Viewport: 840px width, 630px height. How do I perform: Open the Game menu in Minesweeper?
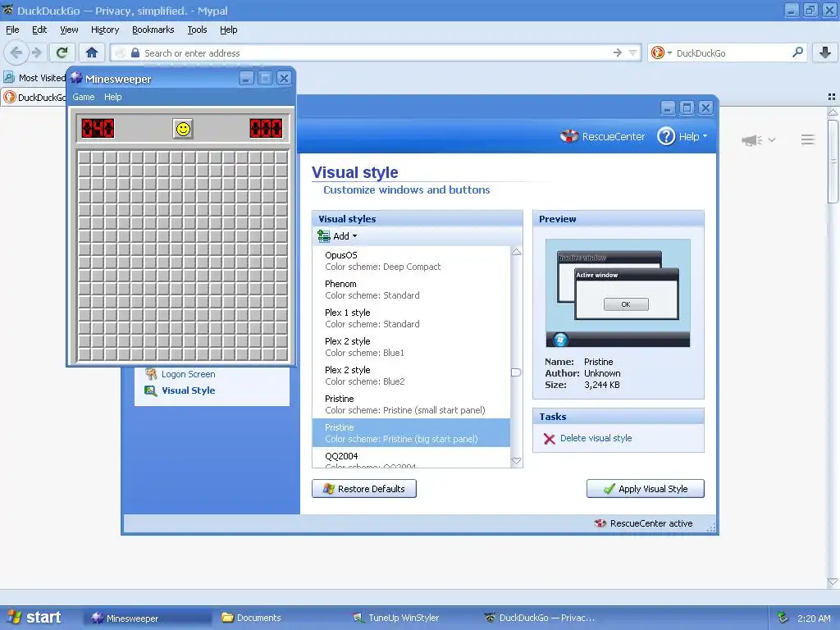[x=84, y=97]
